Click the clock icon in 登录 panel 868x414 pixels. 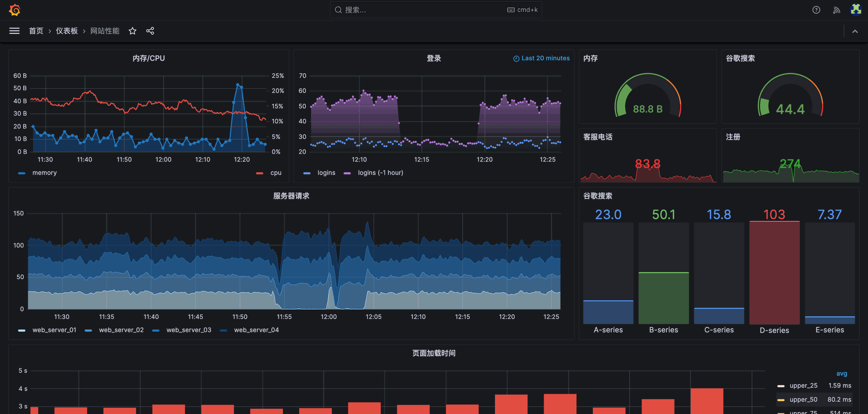pyautogui.click(x=516, y=58)
